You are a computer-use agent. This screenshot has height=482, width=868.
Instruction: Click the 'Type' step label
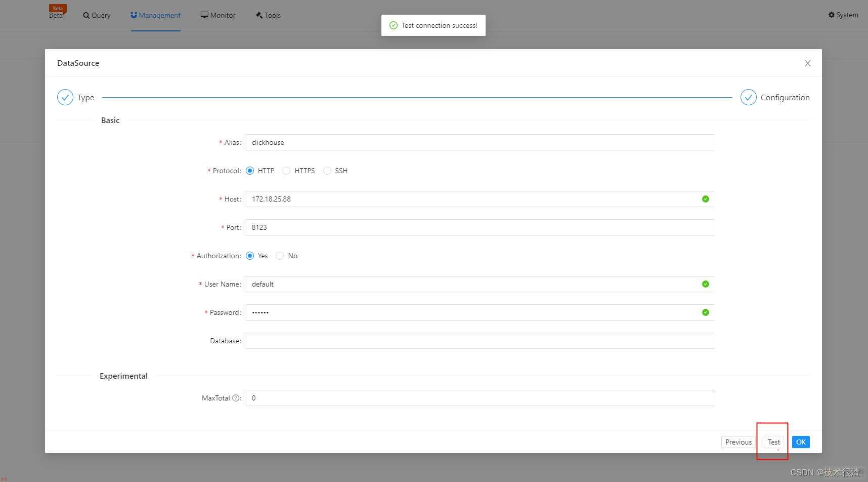[x=85, y=97]
